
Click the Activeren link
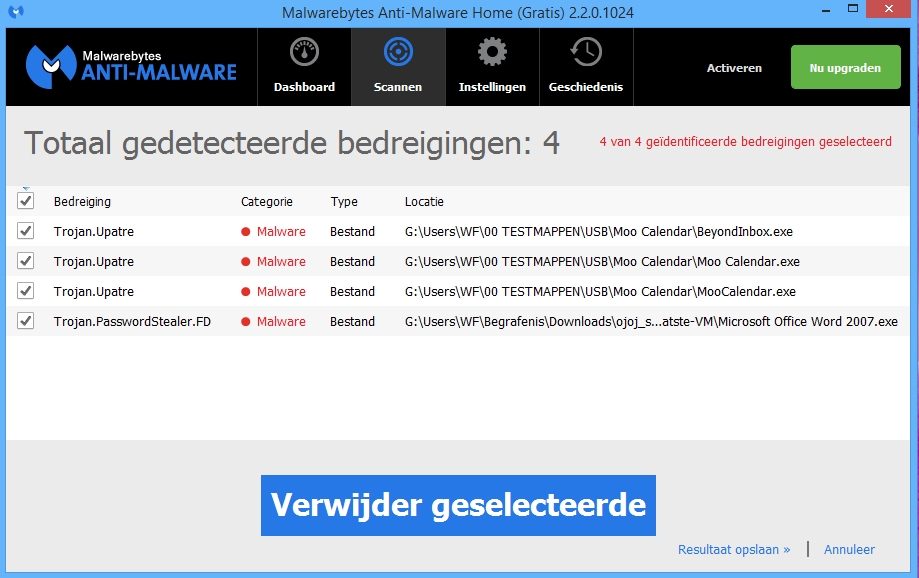point(734,68)
